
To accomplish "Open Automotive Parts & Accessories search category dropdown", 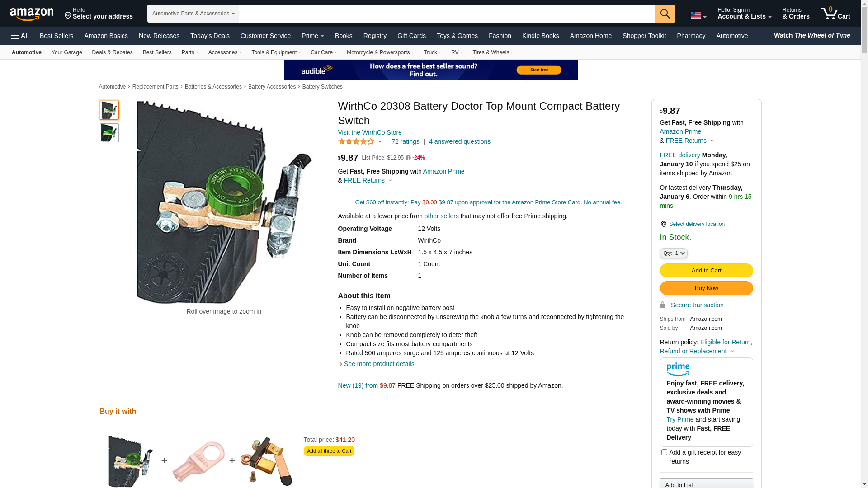I will 193,14.
